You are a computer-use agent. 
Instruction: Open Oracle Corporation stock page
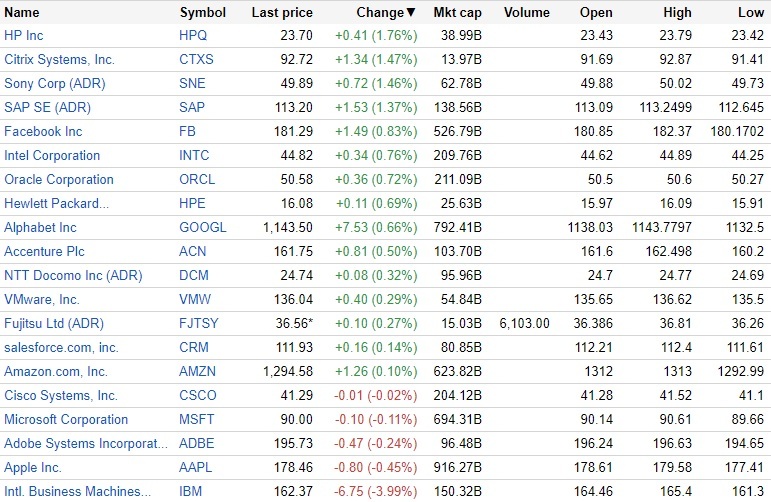click(59, 180)
